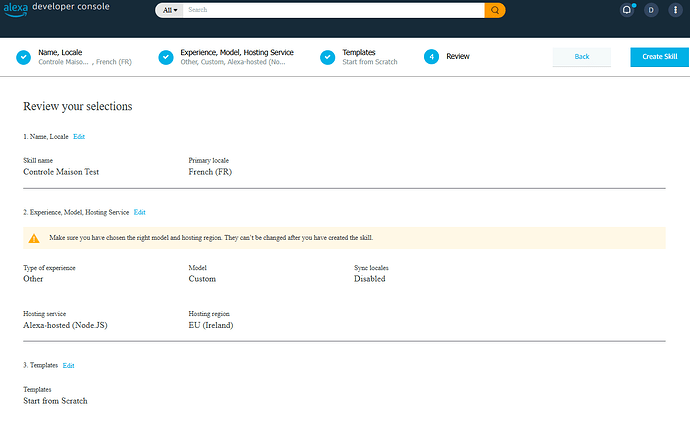Edit the Name, Locale section
Viewport: 690px width, 437px height.
[x=79, y=137]
